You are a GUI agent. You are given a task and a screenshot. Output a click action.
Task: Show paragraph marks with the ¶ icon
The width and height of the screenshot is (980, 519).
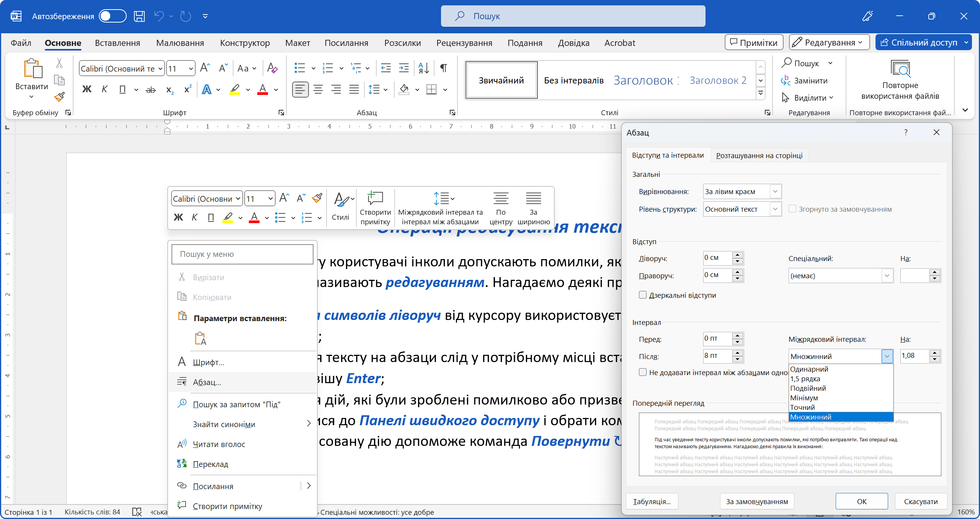click(444, 68)
